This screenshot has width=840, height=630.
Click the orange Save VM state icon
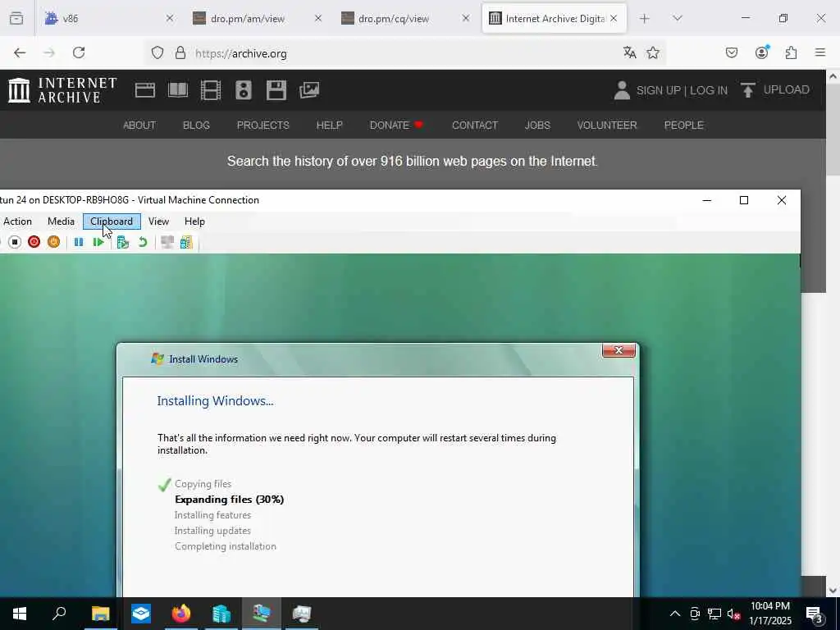(x=53, y=242)
